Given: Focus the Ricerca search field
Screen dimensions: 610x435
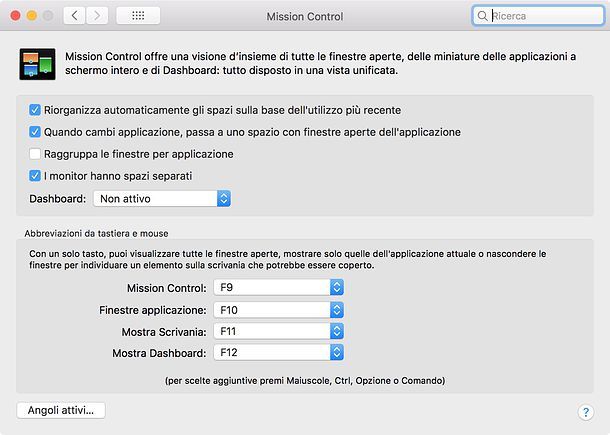Looking at the screenshot, I should click(x=538, y=16).
